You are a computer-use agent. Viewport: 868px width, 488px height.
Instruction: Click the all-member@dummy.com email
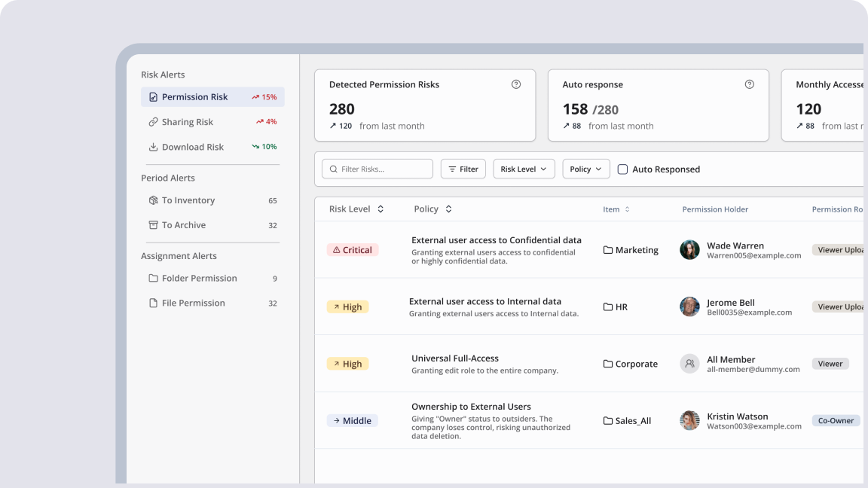[753, 369]
